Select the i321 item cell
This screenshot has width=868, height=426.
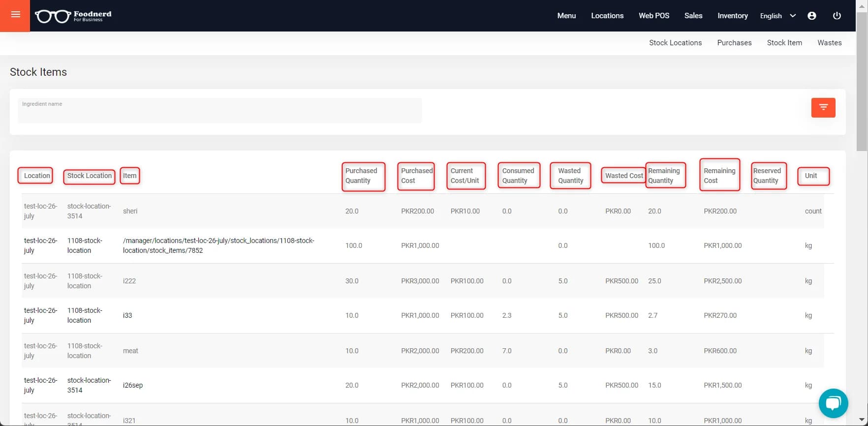(x=129, y=421)
